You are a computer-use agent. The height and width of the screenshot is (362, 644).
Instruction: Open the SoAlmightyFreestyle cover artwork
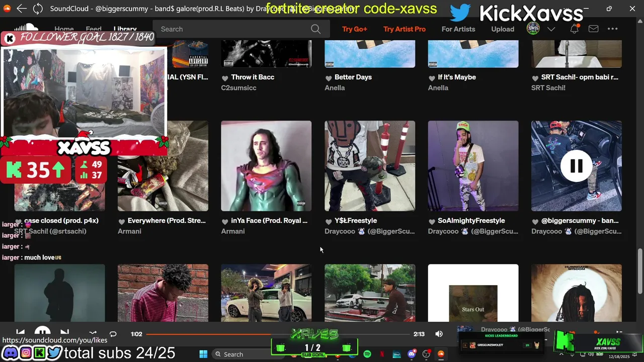[473, 166]
